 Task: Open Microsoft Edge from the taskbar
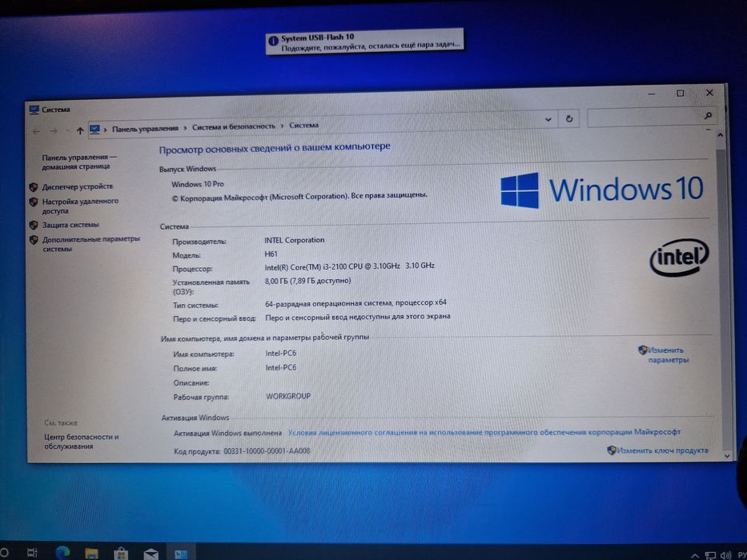(62, 553)
